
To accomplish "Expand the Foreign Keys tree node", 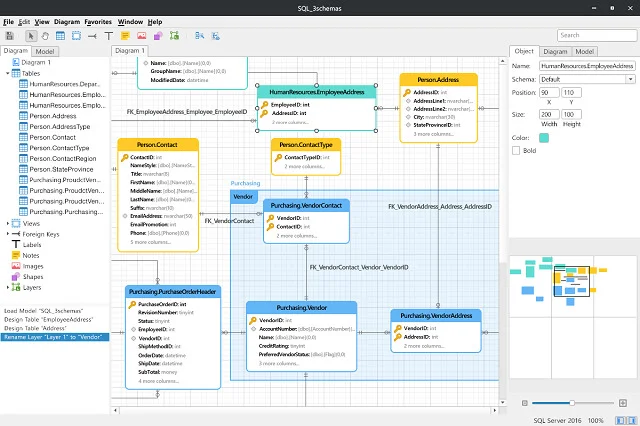I will [7, 234].
